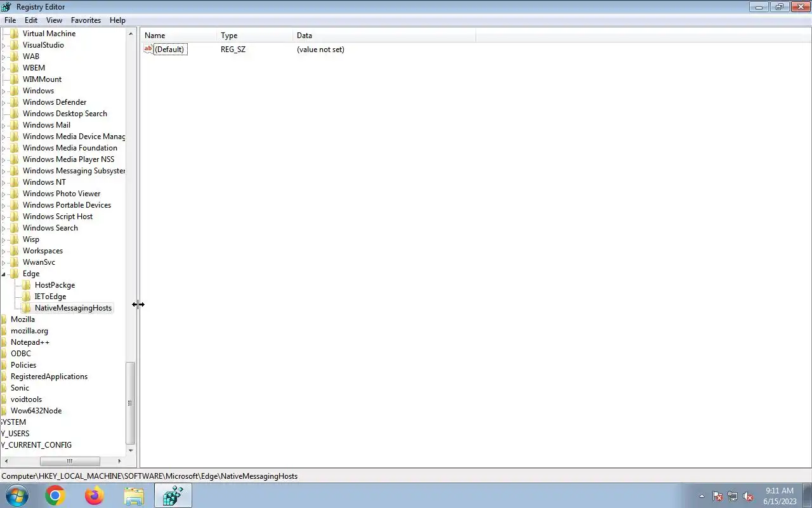The width and height of the screenshot is (812, 508).
Task: Click the Action Center flag tray icon
Action: 717,497
